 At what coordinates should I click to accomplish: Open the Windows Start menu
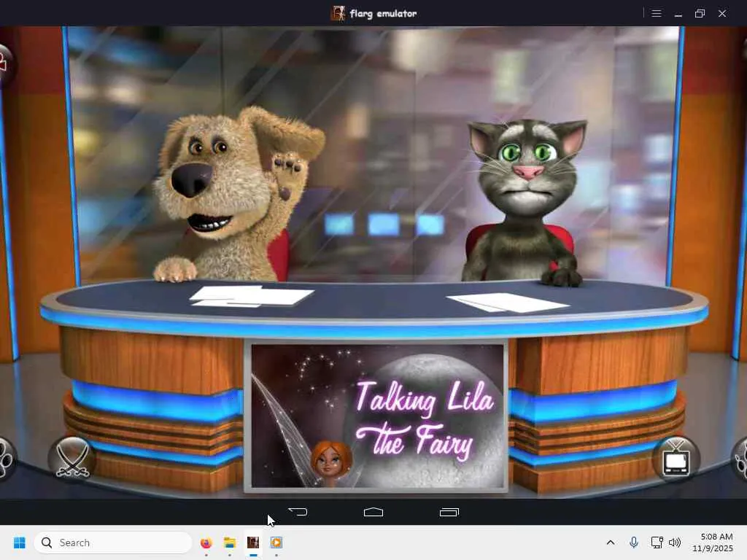point(20,542)
